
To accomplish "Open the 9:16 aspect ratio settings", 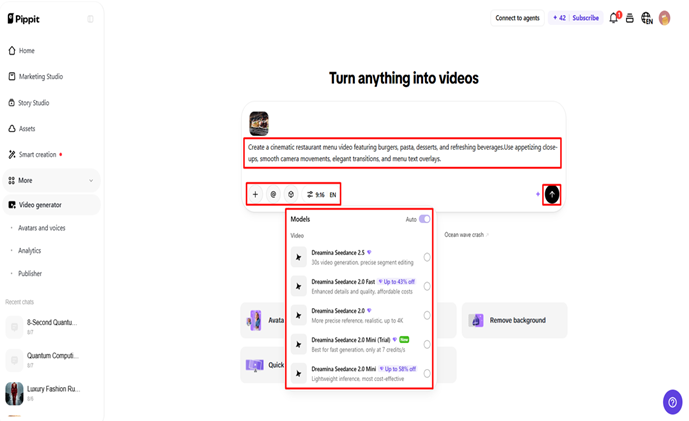I will pos(316,195).
